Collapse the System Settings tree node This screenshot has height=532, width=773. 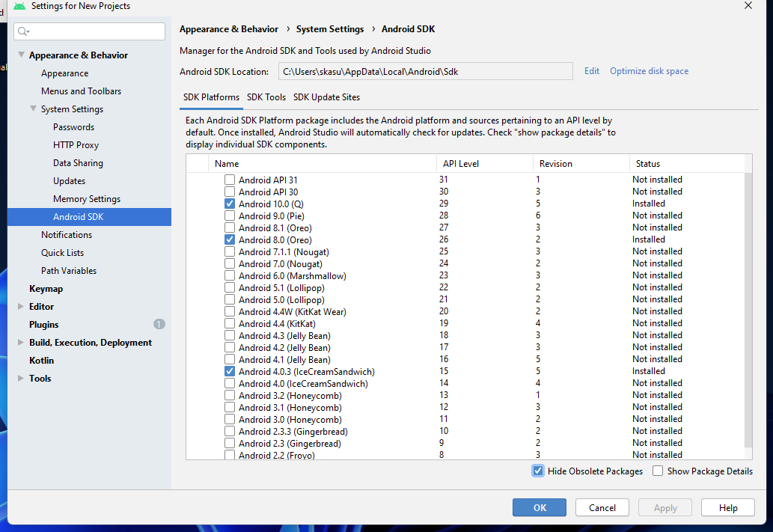pos(33,108)
